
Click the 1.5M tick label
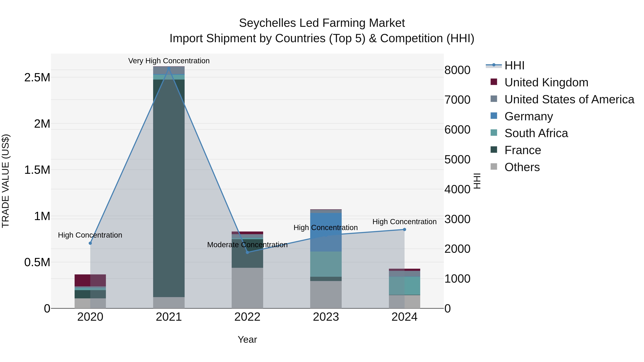37,170
